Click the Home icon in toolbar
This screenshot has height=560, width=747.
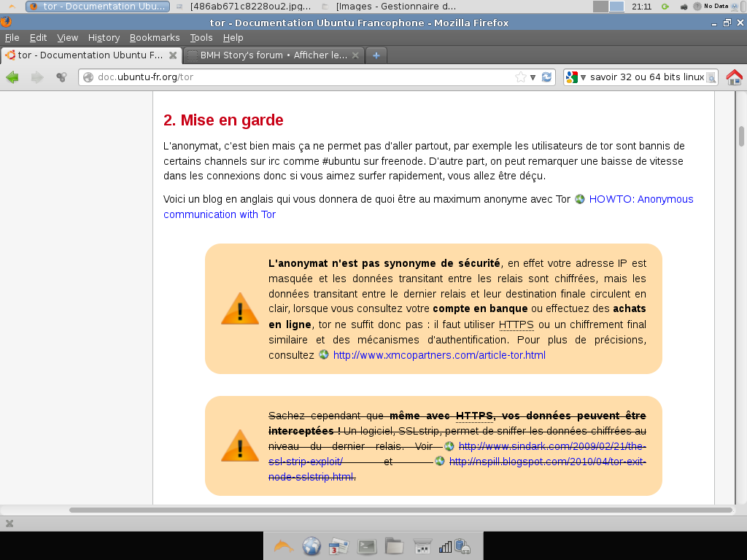(x=734, y=77)
